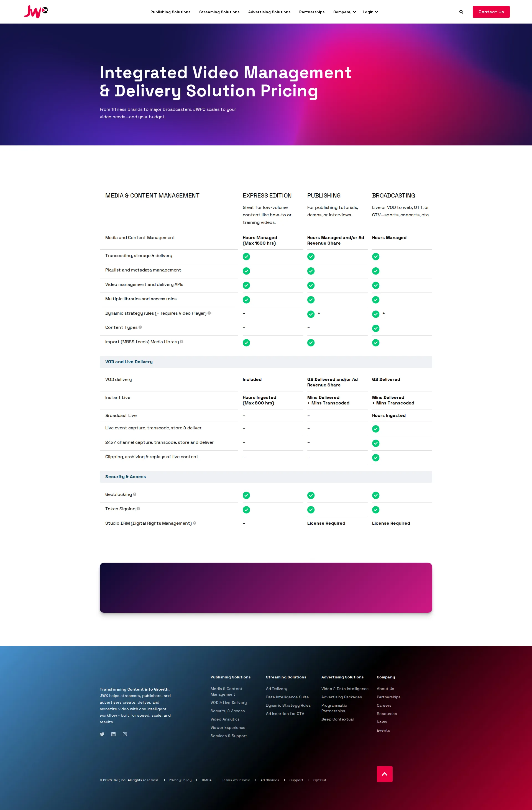This screenshot has height=810, width=532.
Task: Click Express Edition checkmark for Import MRSS feeds
Action: point(246,343)
